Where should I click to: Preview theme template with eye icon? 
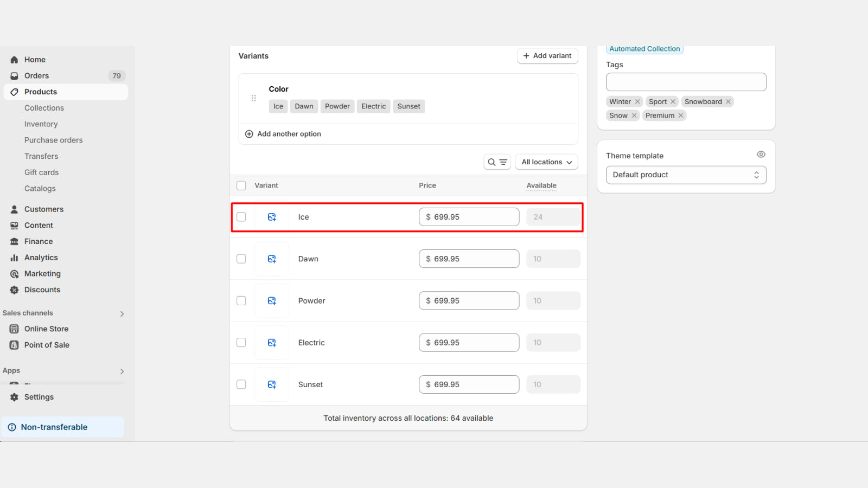pyautogui.click(x=761, y=155)
